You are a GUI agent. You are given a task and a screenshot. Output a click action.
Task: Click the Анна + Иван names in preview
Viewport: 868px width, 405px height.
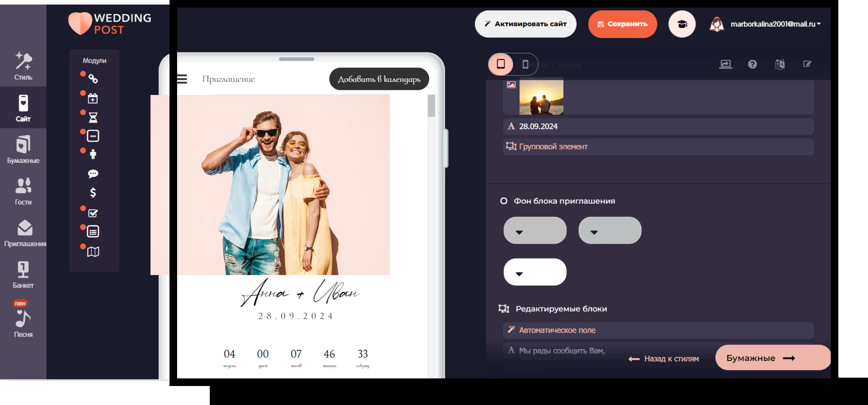pyautogui.click(x=300, y=293)
